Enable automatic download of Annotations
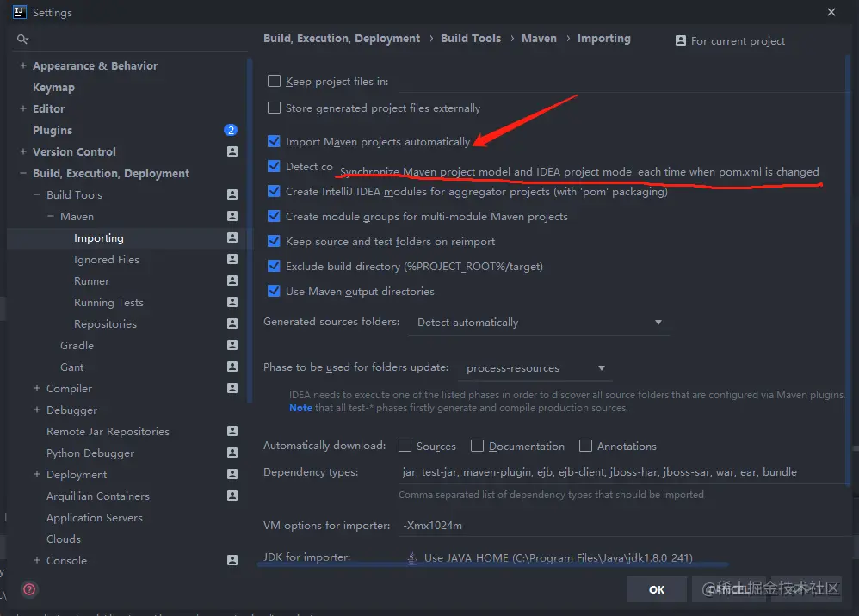859x616 pixels. point(585,446)
